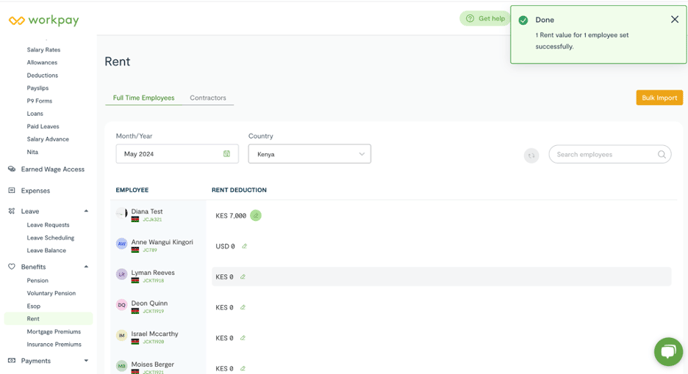Switch to the Contractors tab
The width and height of the screenshot is (688, 374).
[x=208, y=98]
